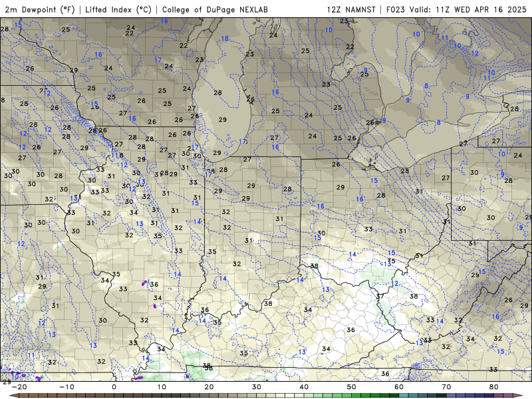Click the '2m Dewpoint (°F)' header label
Screen dimensions: 532x399
click(x=39, y=9)
